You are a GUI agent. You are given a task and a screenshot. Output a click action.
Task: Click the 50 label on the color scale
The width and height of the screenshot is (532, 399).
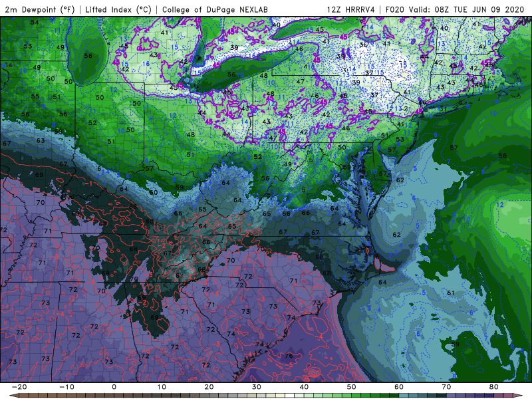(x=352, y=387)
